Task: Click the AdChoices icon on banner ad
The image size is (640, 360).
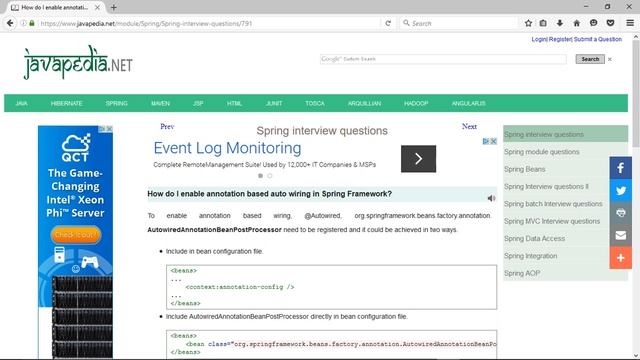Action: click(486, 141)
